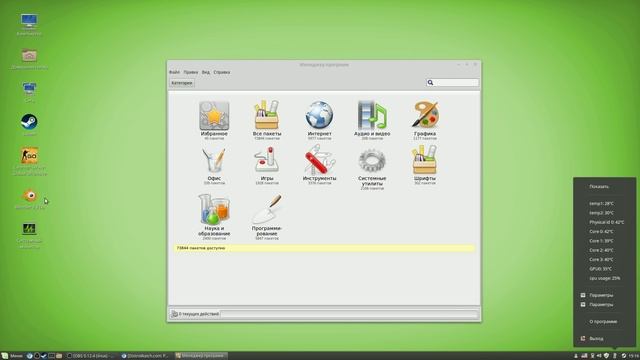Click the actions progress bar
Image resolution: width=640 pixels, height=360 pixels.
(349, 314)
